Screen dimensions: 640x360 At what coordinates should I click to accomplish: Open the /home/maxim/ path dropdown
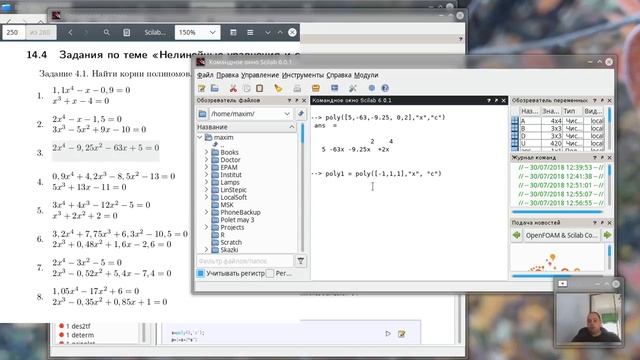pos(287,114)
